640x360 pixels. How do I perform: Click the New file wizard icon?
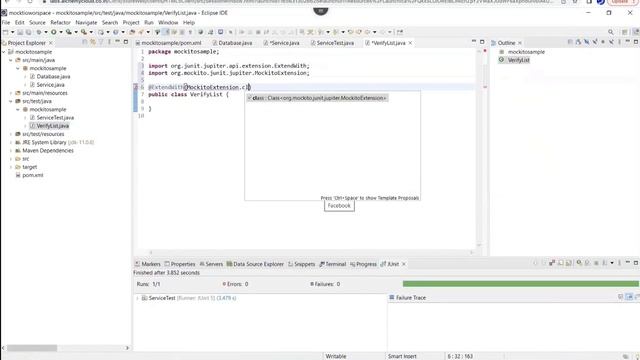pyautogui.click(x=5, y=32)
